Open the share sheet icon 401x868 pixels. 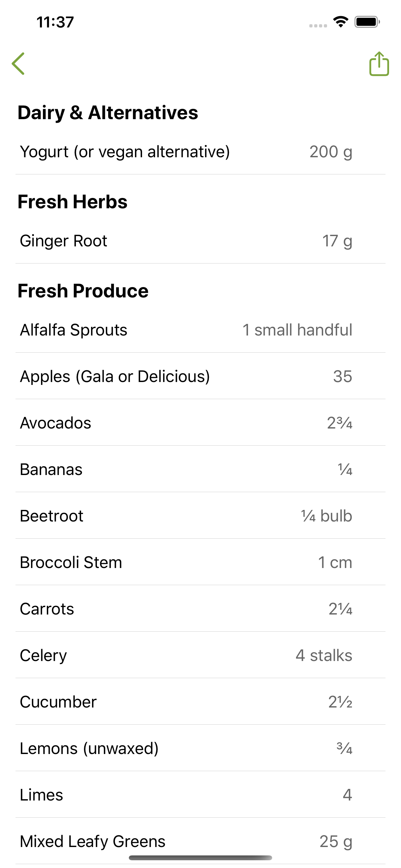(379, 64)
